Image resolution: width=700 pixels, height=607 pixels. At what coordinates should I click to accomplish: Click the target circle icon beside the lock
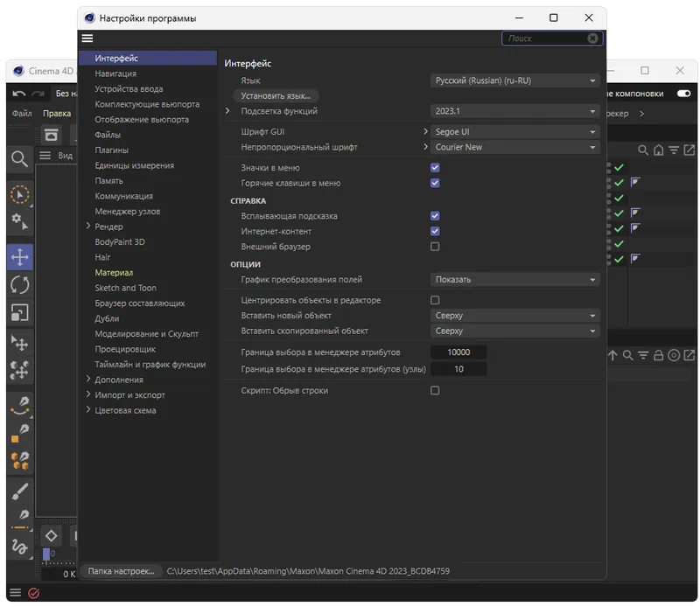pyautogui.click(x=674, y=355)
